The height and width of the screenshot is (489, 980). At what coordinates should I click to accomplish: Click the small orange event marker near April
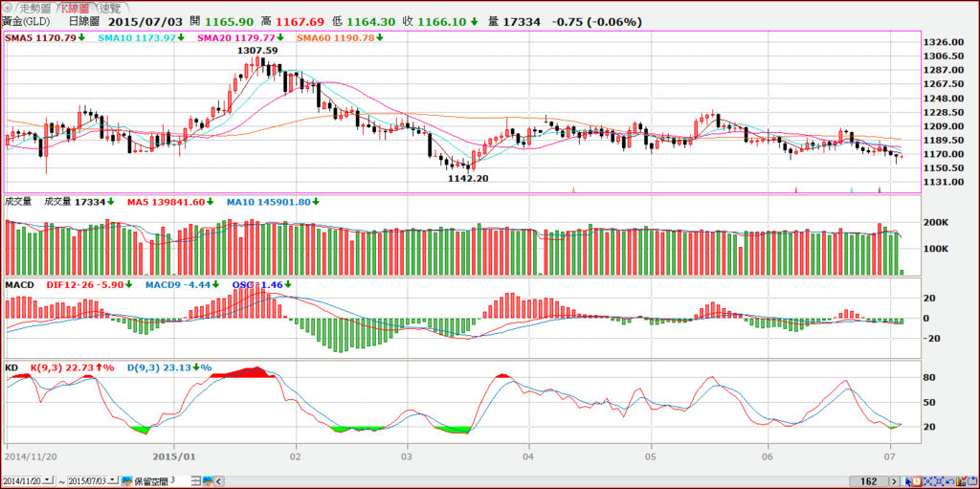pyautogui.click(x=574, y=189)
